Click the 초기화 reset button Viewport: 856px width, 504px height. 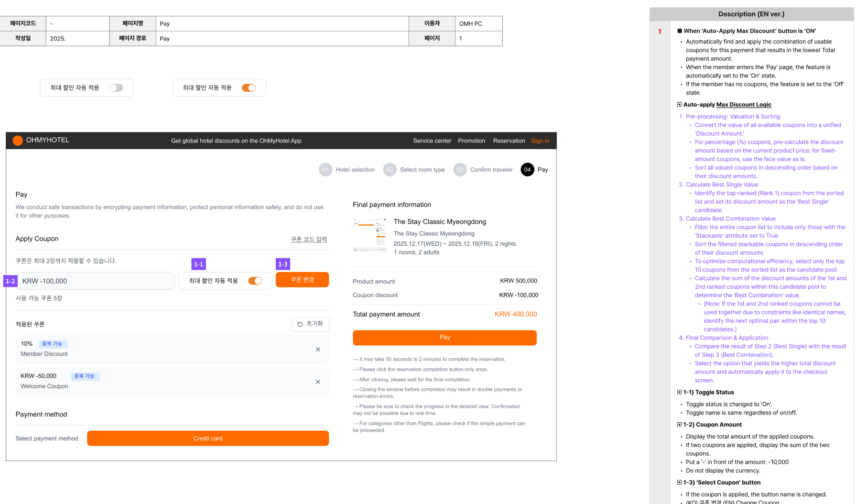click(310, 324)
